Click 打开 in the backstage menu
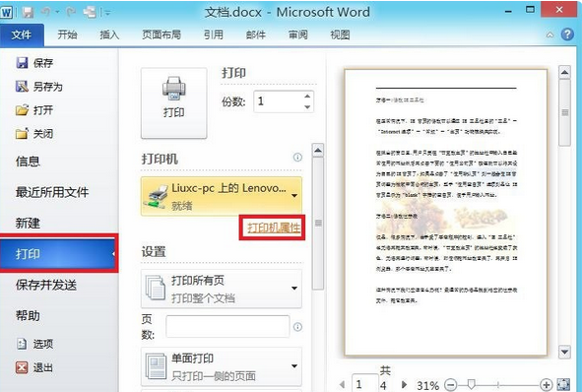The height and width of the screenshot is (392, 582). click(34, 110)
